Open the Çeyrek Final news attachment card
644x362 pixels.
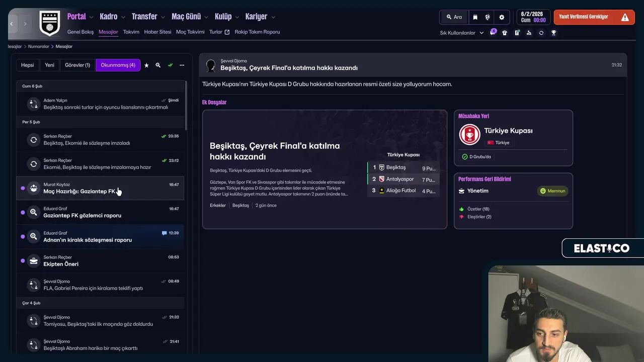(x=325, y=169)
